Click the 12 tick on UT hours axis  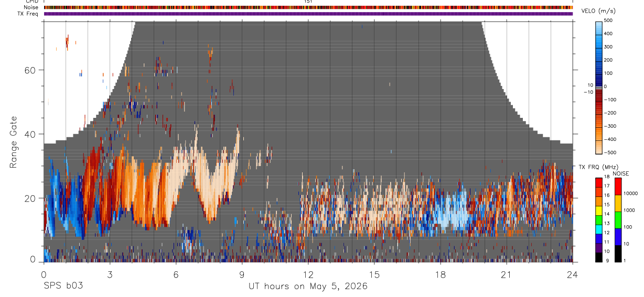(308, 274)
